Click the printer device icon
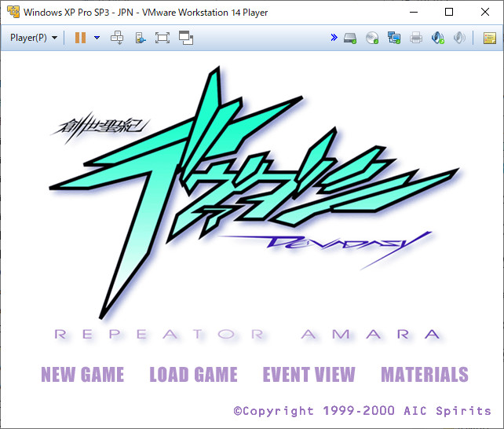504x429 pixels. [x=416, y=38]
